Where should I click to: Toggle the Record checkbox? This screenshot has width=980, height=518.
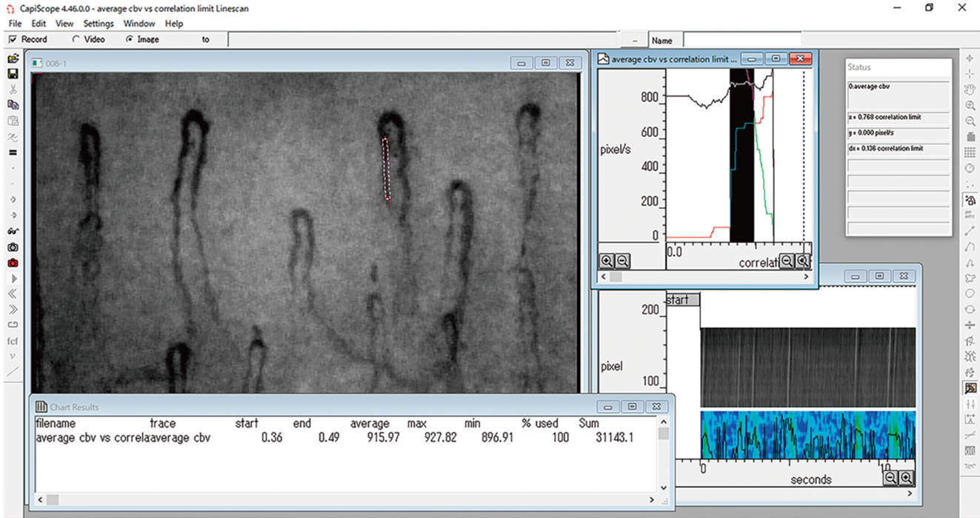tap(13, 39)
